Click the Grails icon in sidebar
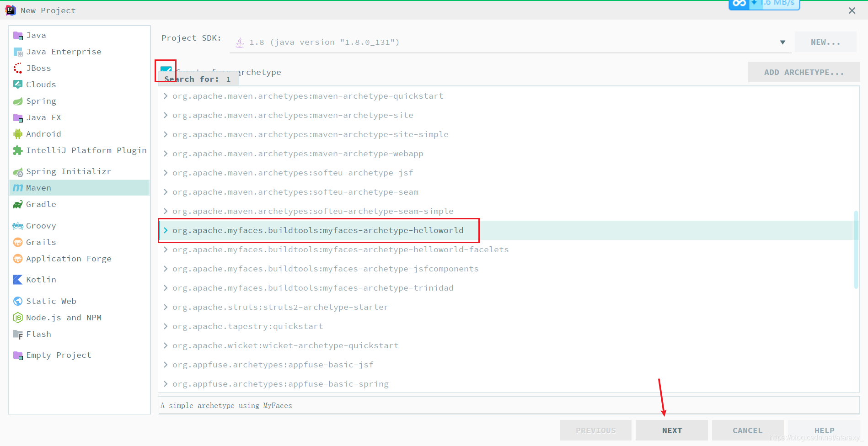The width and height of the screenshot is (868, 446). point(18,242)
